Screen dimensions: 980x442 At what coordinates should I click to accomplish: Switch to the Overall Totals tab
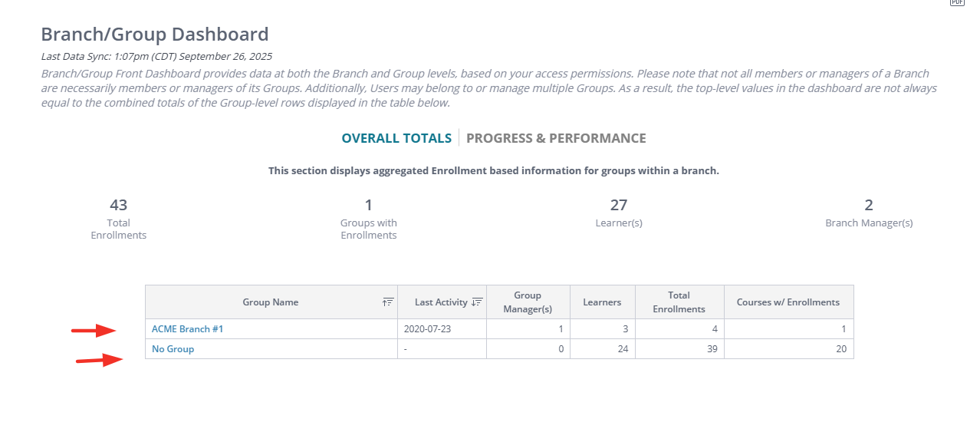click(396, 138)
